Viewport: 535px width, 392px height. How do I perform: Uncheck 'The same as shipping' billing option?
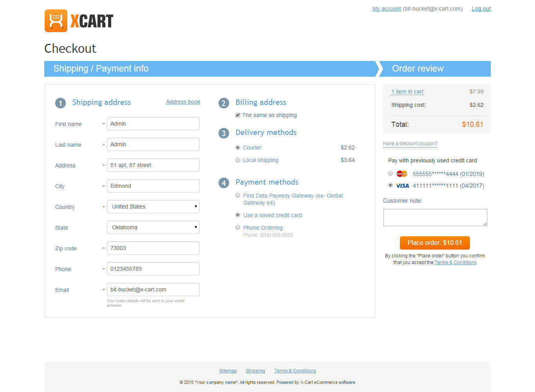[238, 115]
